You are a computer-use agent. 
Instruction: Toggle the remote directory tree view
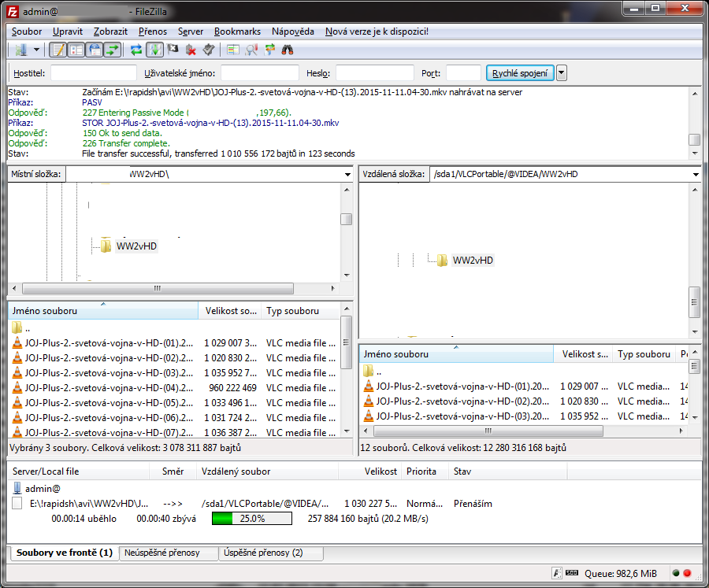[x=95, y=50]
